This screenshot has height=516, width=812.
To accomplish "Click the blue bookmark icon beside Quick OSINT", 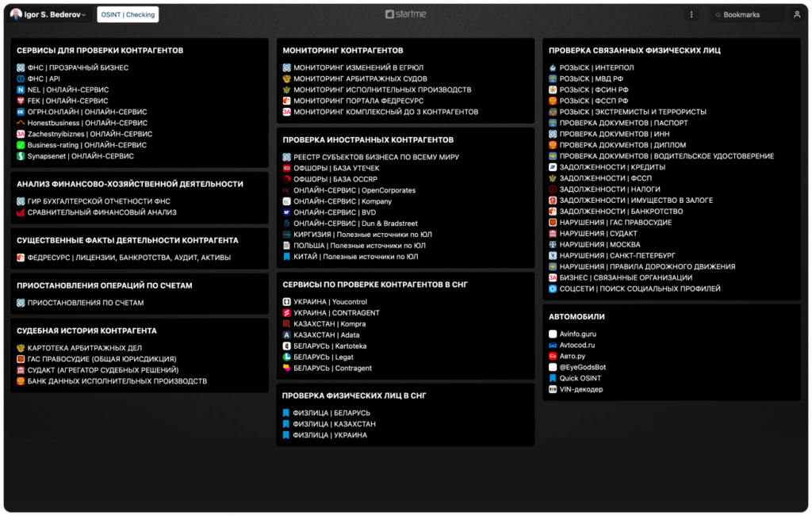I will [x=553, y=379].
